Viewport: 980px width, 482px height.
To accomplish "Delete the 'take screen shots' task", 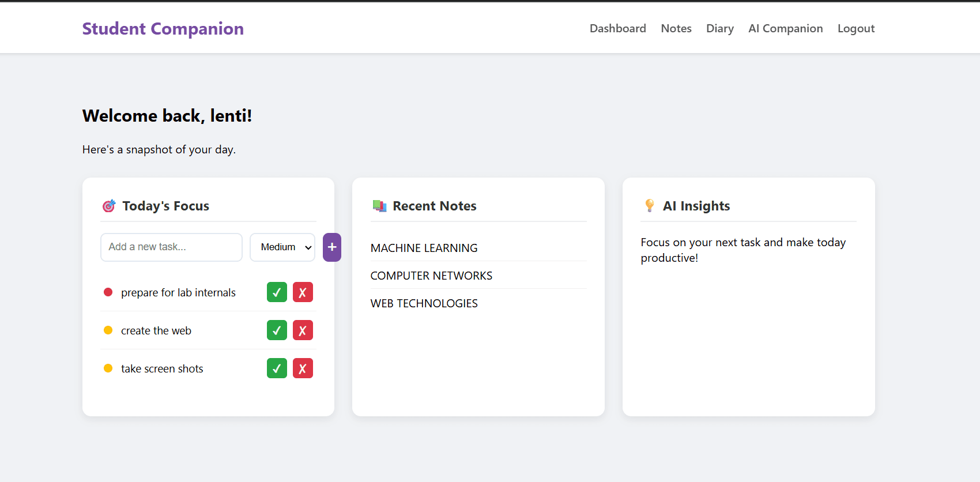I will (x=303, y=368).
